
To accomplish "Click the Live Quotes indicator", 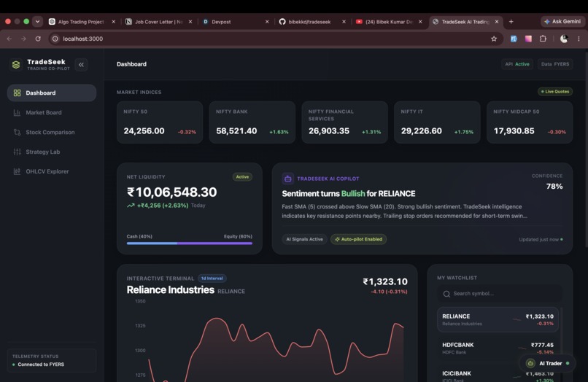I will (555, 91).
